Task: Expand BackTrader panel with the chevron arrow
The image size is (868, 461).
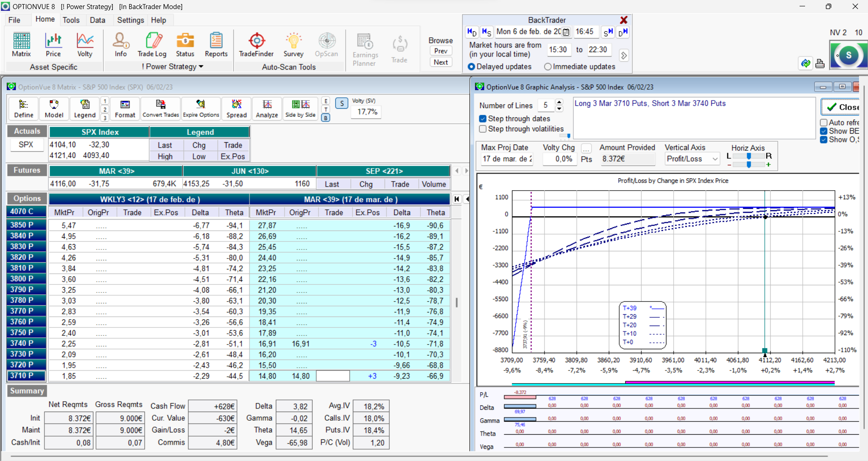Action: point(624,55)
